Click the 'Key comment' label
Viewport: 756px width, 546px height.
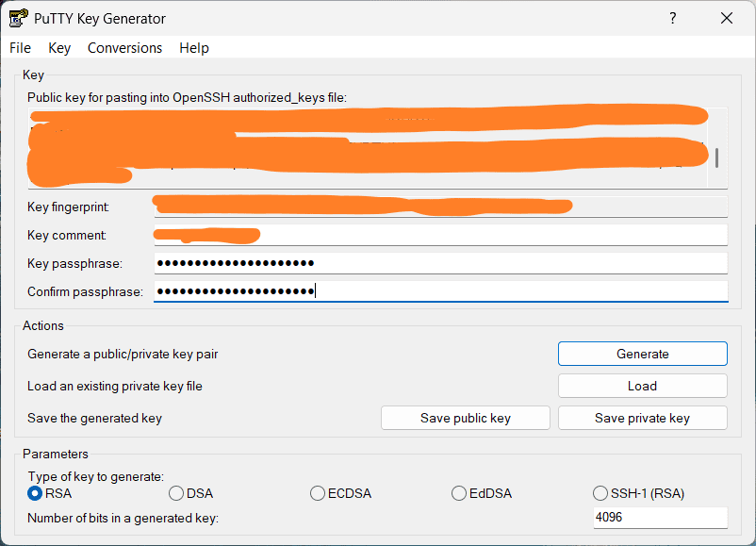pos(67,235)
